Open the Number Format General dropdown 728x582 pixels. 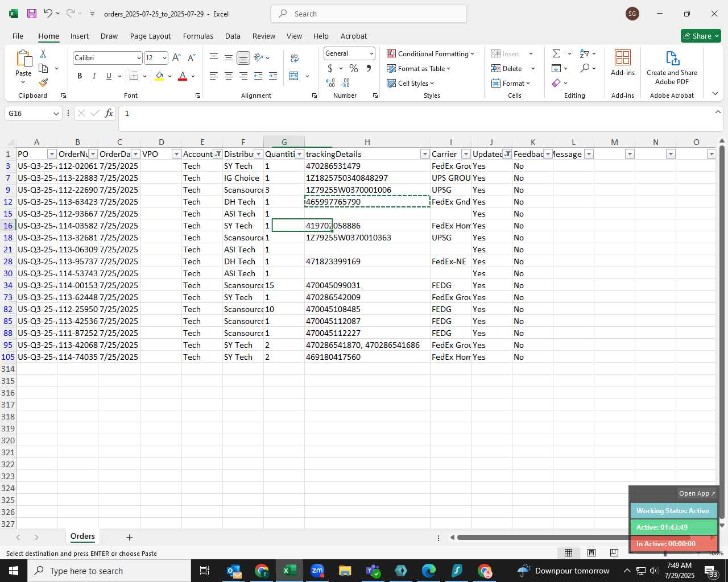[371, 53]
